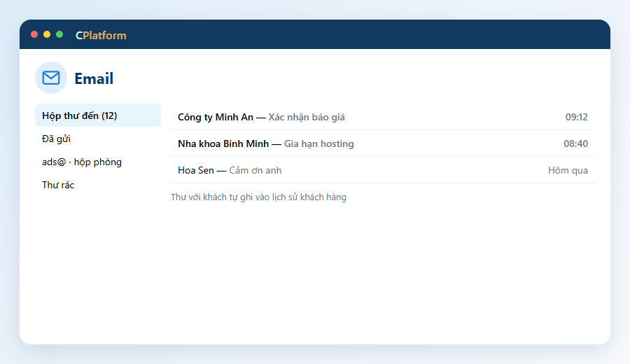Click the Hôm qua date label
Image resolution: width=630 pixels, height=364 pixels.
tap(568, 170)
